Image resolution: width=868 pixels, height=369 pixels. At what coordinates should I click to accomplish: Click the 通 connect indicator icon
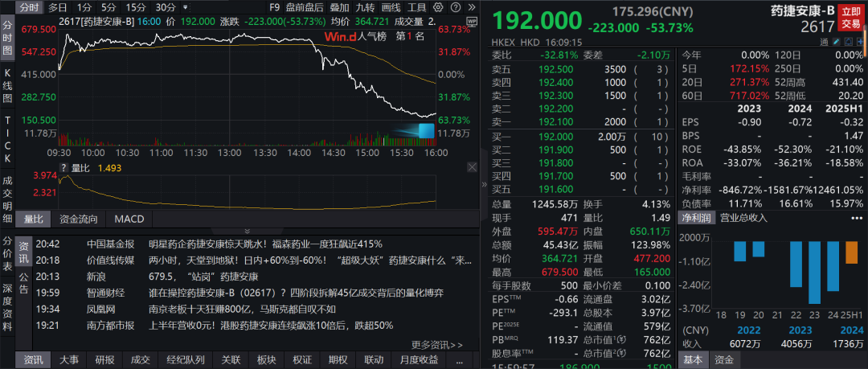(x=825, y=42)
